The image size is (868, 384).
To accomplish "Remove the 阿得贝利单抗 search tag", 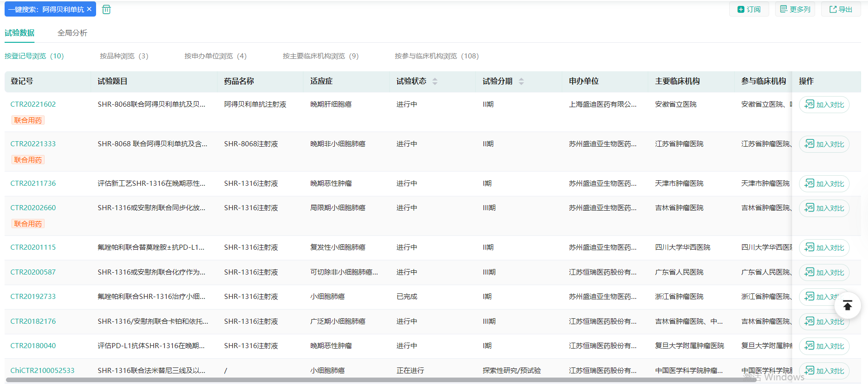I will pos(89,9).
